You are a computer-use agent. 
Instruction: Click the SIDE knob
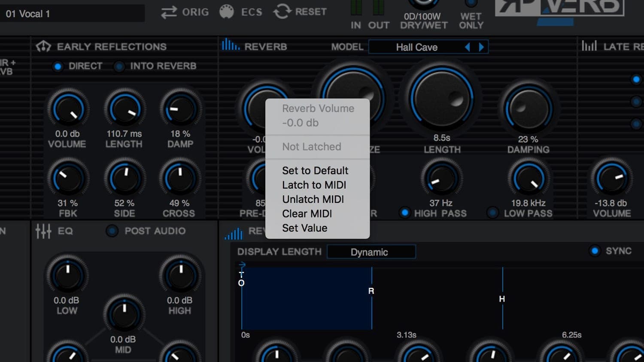[124, 179]
